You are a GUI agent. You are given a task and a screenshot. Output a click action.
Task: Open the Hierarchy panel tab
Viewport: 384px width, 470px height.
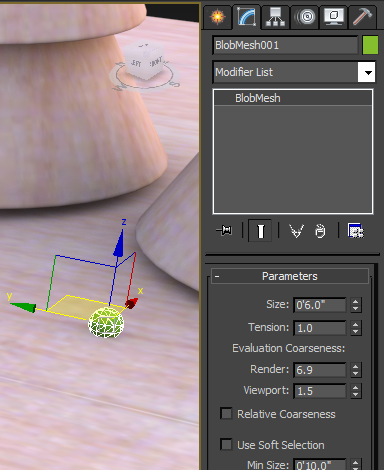275,17
